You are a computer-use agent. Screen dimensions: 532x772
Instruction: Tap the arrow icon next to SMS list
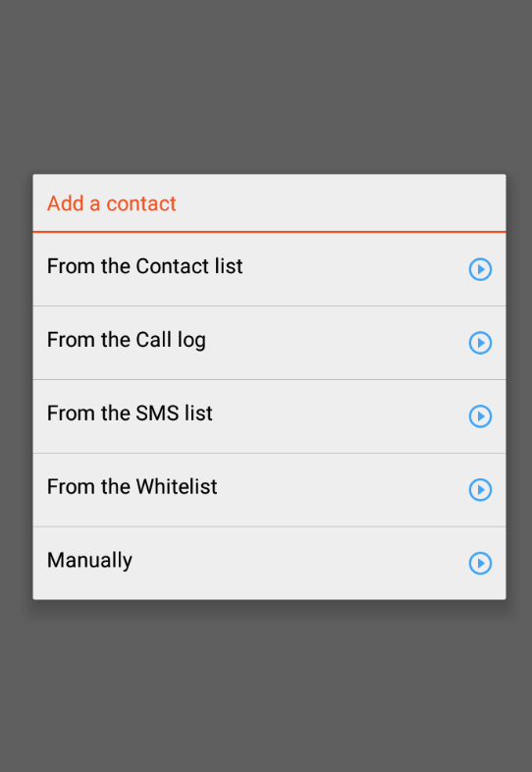coord(480,416)
